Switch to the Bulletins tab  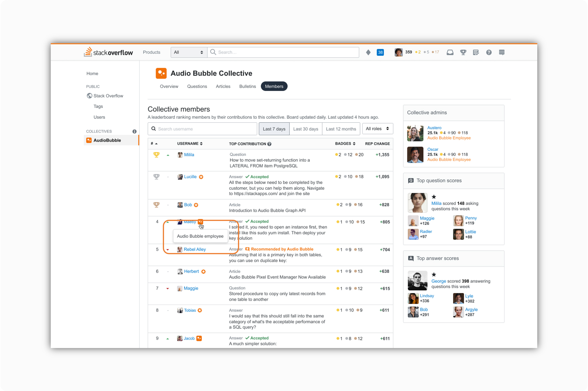click(x=247, y=86)
